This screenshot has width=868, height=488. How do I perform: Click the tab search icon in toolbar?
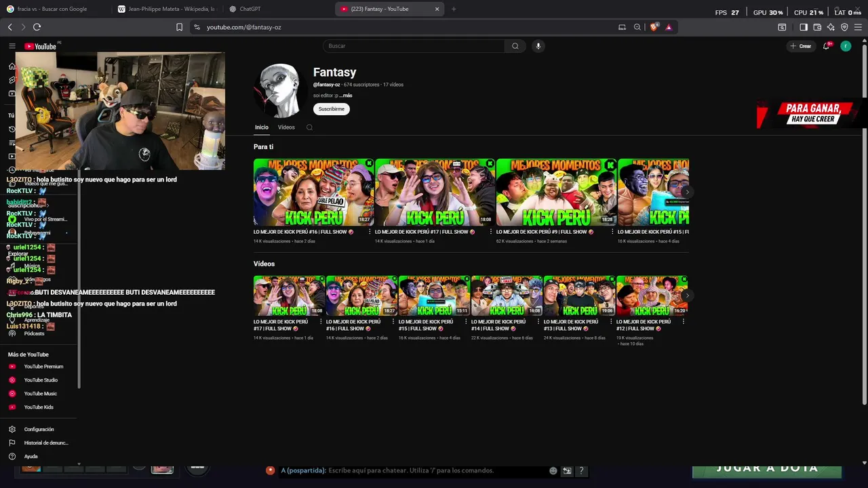pyautogui.click(x=782, y=27)
